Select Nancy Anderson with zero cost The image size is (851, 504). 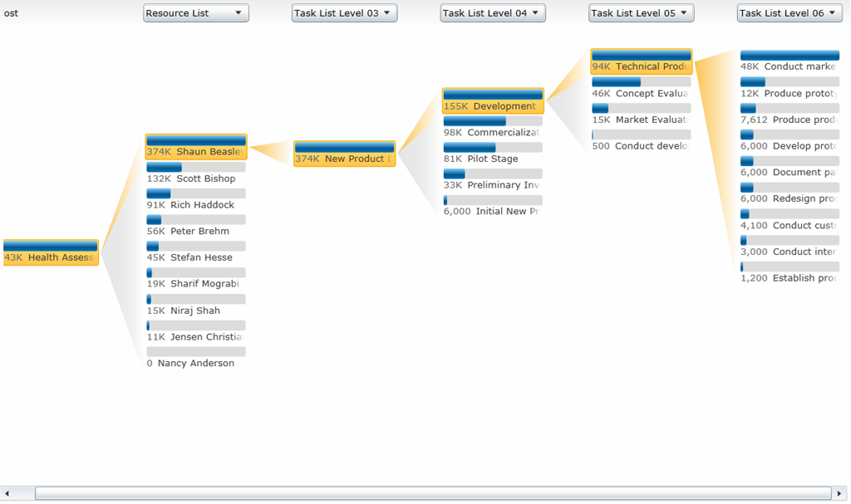(196, 358)
